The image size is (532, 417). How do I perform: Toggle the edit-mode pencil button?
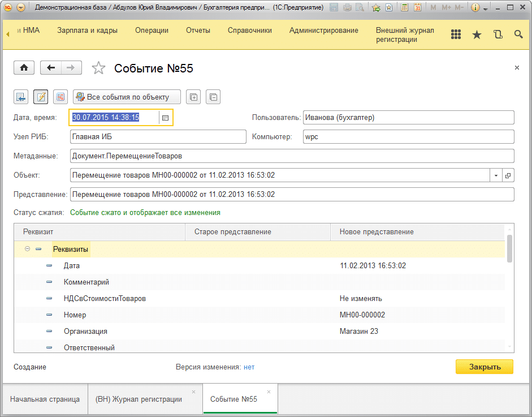coord(41,97)
